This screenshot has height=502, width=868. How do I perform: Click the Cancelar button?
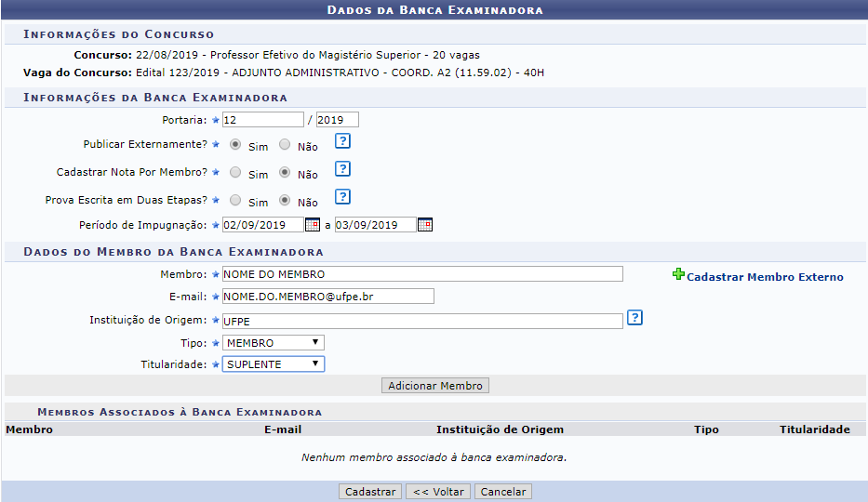pos(502,492)
